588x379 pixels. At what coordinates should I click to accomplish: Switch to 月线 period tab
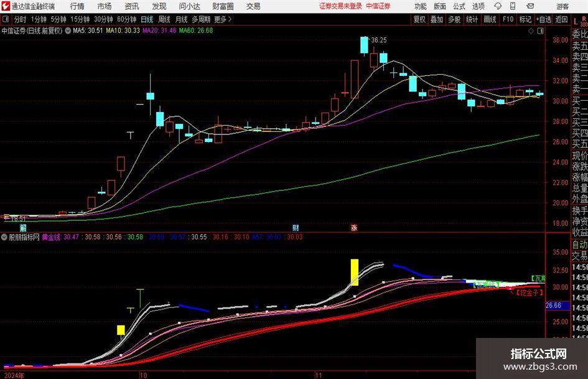click(182, 19)
